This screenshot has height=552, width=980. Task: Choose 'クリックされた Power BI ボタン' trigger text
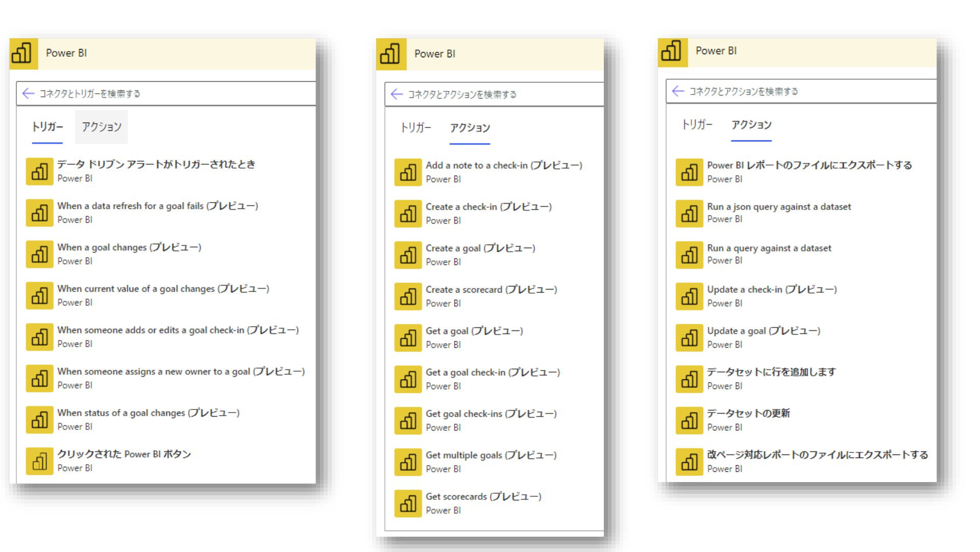pyautogui.click(x=124, y=454)
